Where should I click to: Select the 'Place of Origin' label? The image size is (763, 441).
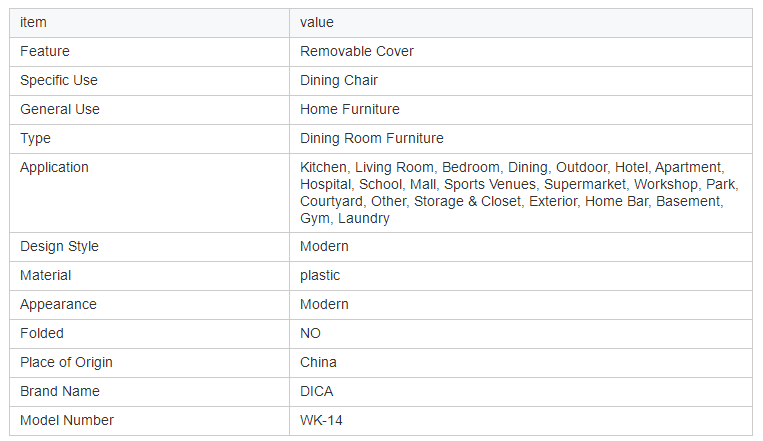[x=66, y=362]
